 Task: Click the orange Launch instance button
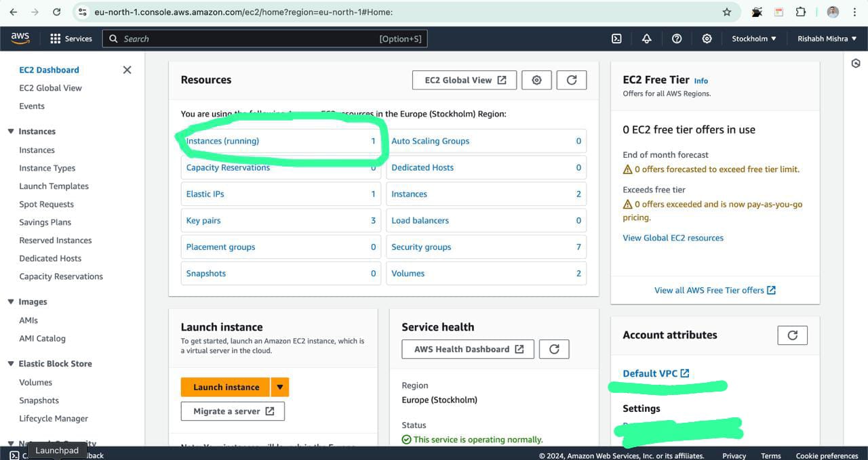tap(226, 387)
